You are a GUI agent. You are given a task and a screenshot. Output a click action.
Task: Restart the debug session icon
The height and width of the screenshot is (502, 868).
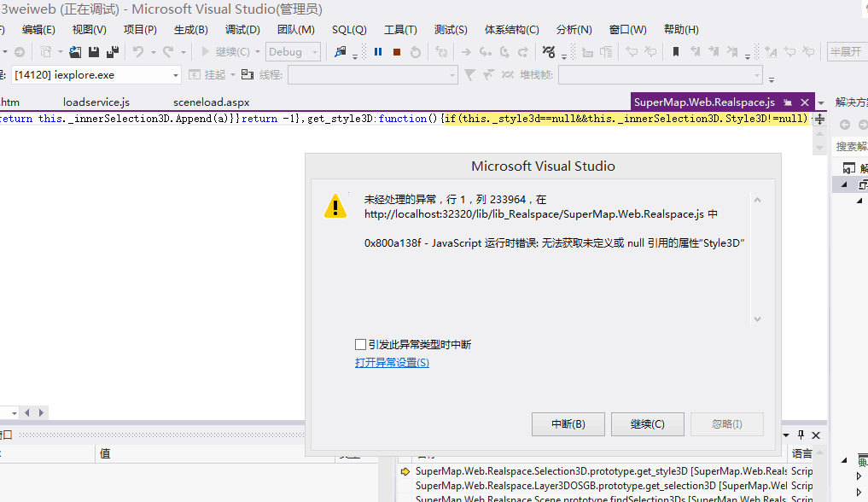click(415, 51)
